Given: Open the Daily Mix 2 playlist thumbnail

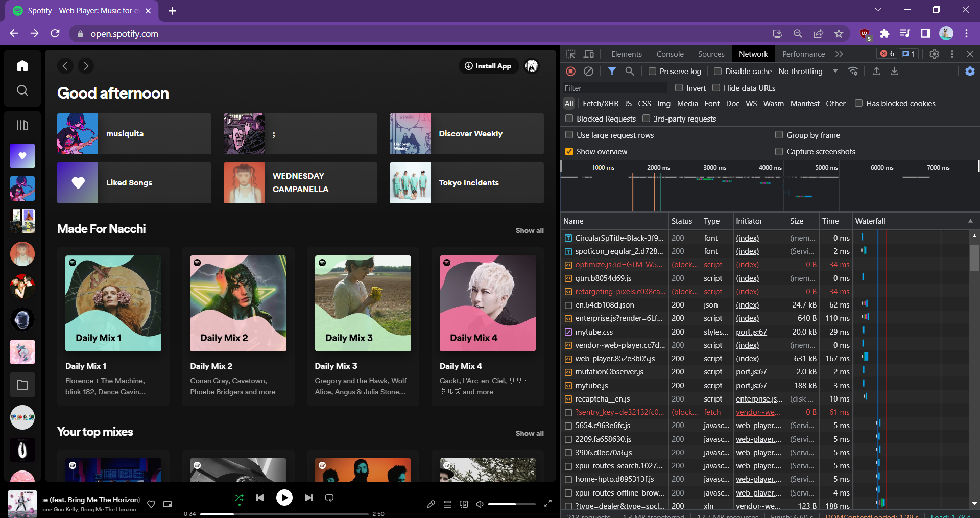Looking at the screenshot, I should point(237,303).
